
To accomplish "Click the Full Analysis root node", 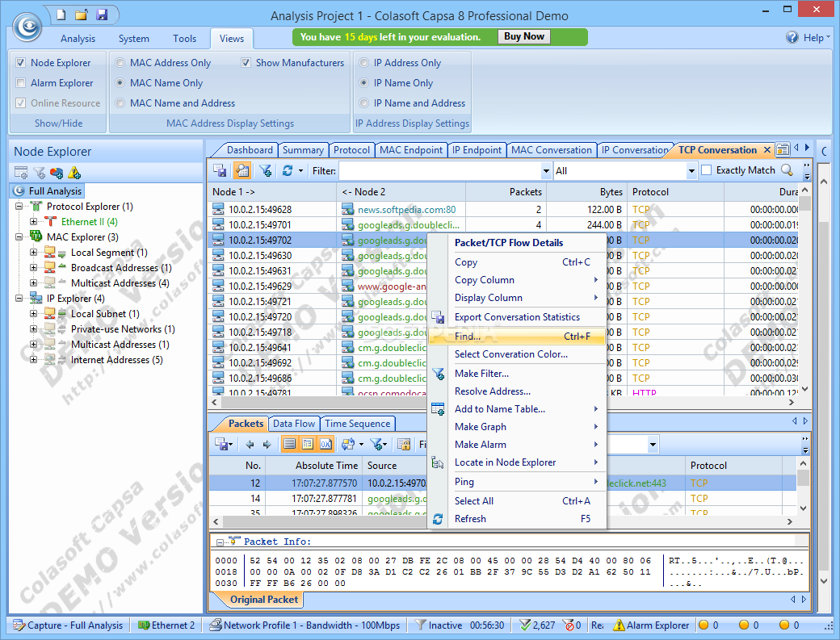I will [x=48, y=191].
